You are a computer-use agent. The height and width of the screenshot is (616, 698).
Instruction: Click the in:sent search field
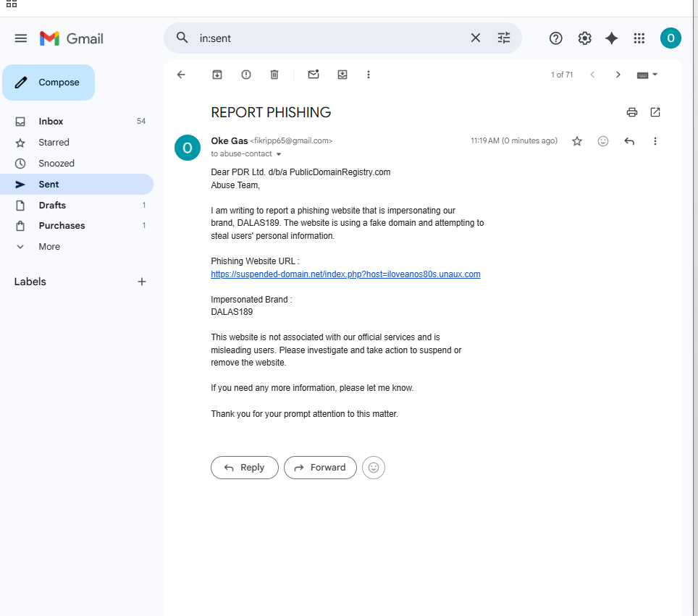[329, 38]
